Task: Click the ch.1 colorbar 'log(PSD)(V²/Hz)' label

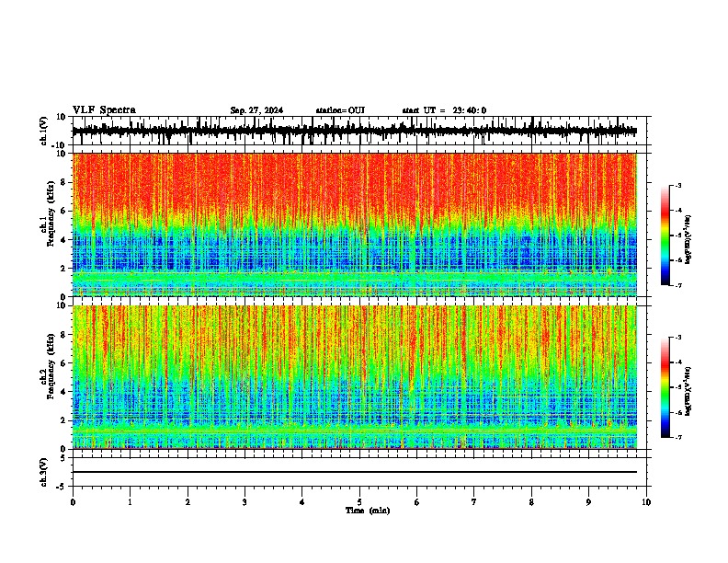Action: coord(688,239)
